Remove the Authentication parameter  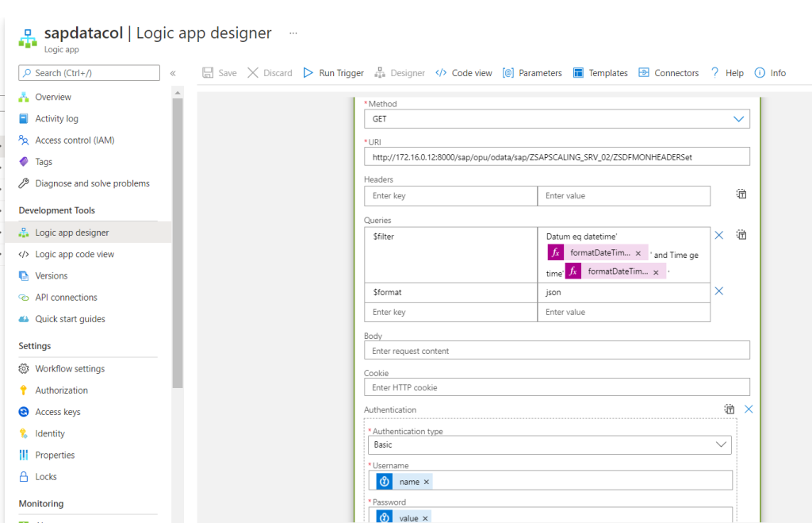tap(749, 409)
